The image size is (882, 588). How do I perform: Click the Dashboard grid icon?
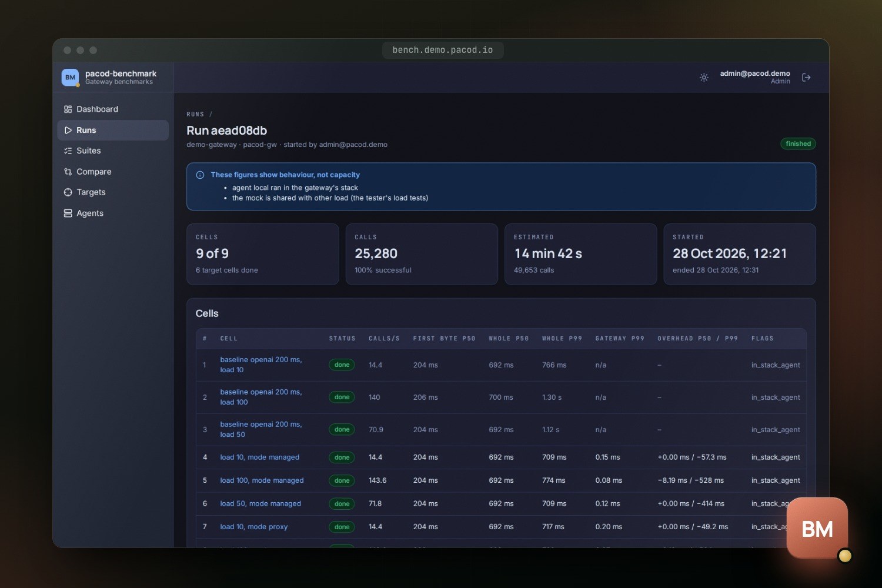[x=68, y=109]
